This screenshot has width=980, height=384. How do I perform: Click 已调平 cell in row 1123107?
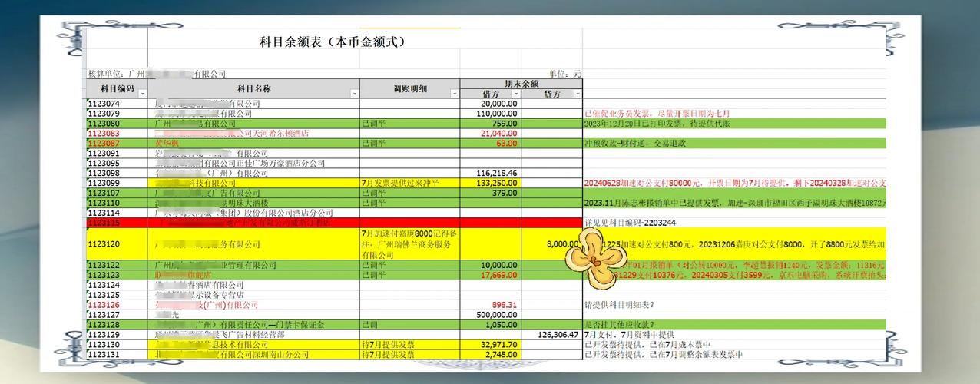(410, 194)
